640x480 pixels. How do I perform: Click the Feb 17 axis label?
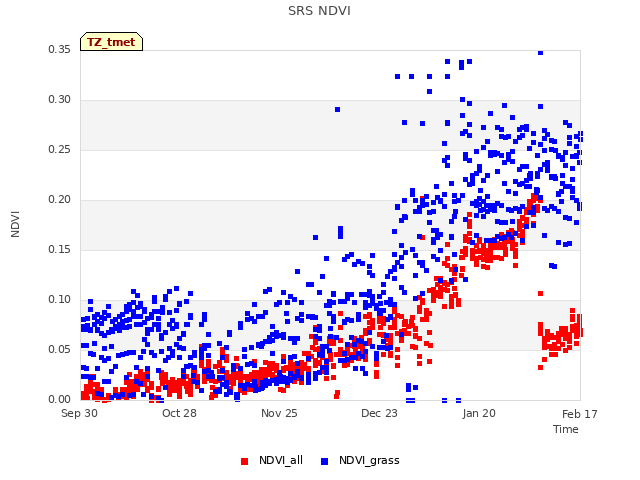click(580, 414)
